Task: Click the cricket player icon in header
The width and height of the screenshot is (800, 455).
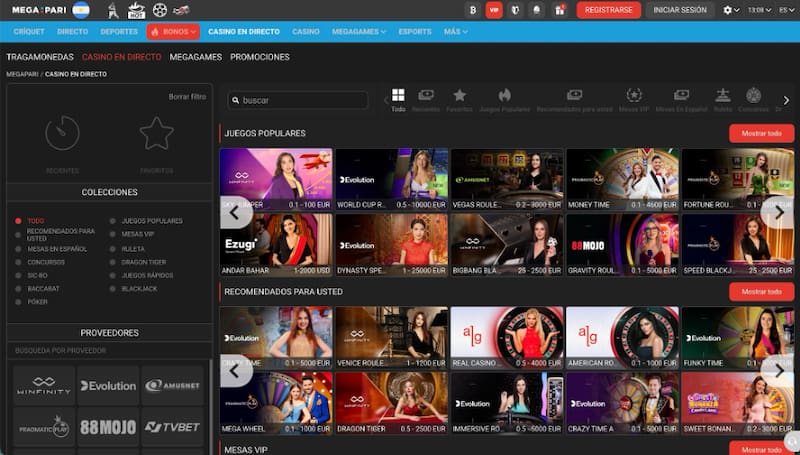Action: point(113,10)
